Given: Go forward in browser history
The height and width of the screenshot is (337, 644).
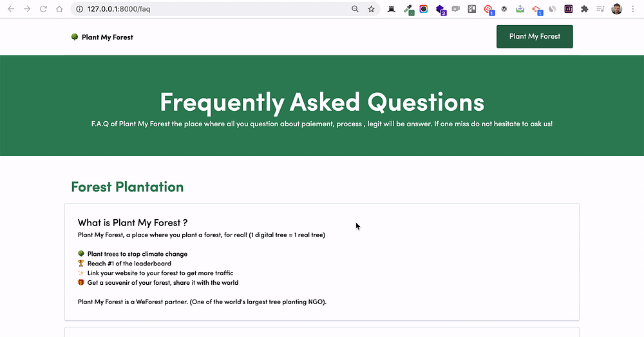Looking at the screenshot, I should click(27, 9).
